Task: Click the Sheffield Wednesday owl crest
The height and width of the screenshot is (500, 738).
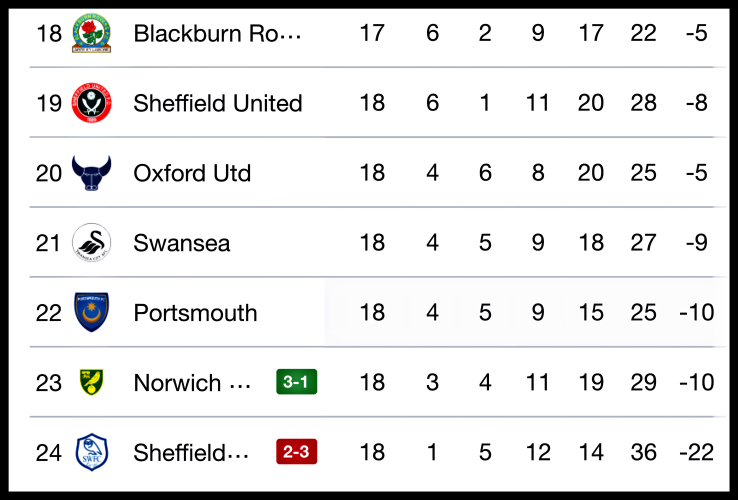Action: [x=92, y=453]
